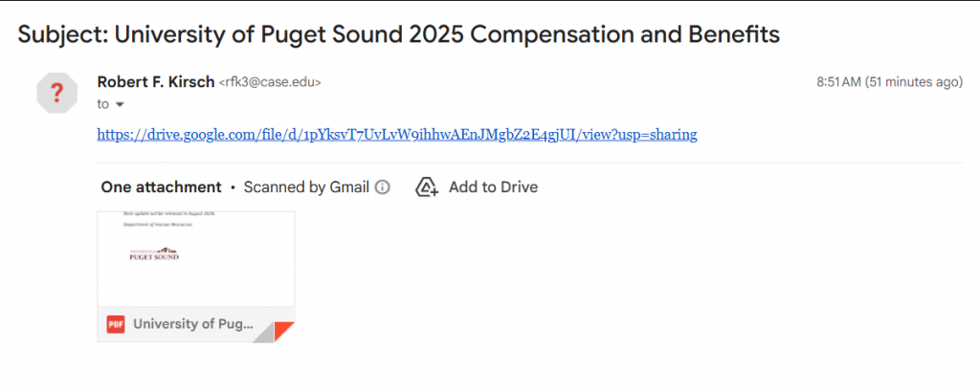This screenshot has width=980, height=392.
Task: Click the rfk3@case.edu email address
Action: click(x=270, y=83)
